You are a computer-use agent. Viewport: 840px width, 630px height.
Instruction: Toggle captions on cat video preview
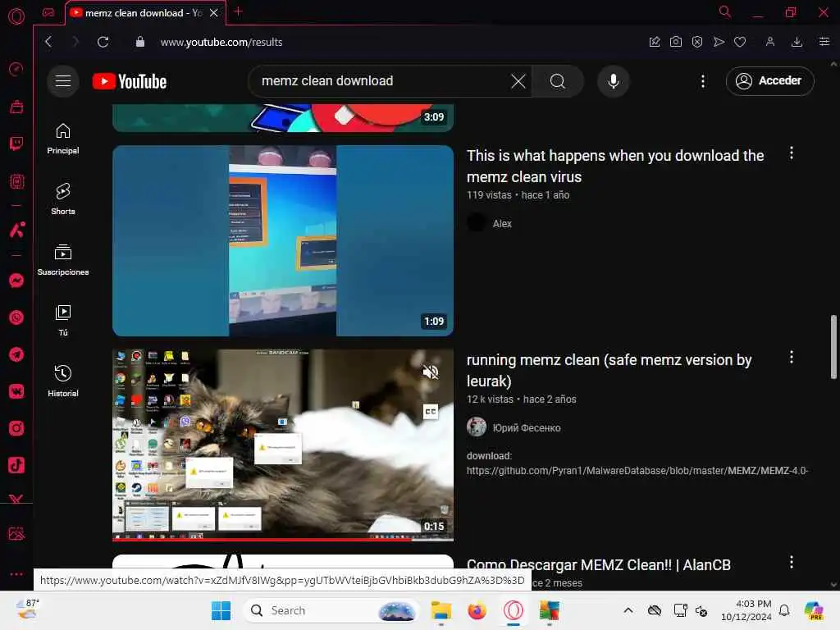[x=431, y=412]
